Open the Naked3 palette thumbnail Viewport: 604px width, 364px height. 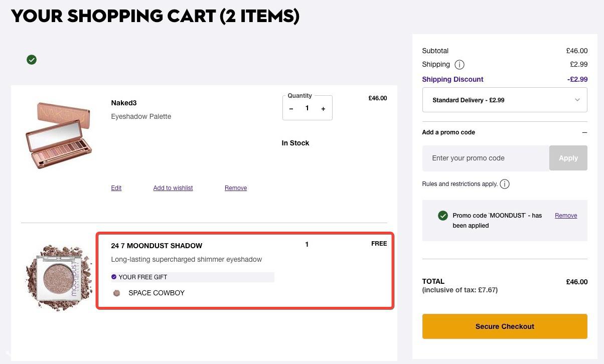pyautogui.click(x=58, y=135)
